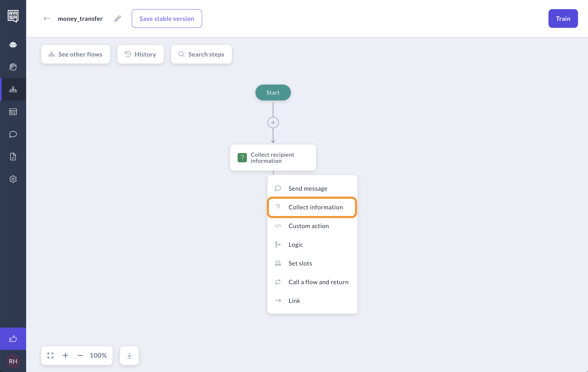Click the Save stable version button
588x372 pixels.
167,18
